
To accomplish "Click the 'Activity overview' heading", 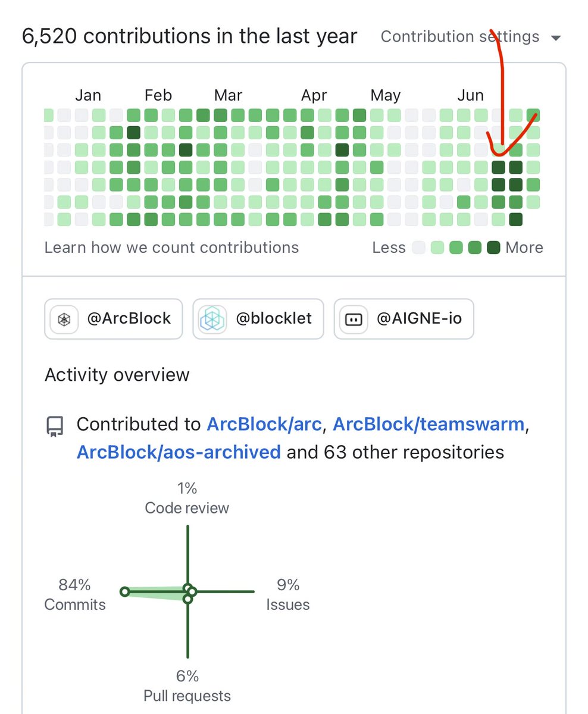I will 117,375.
